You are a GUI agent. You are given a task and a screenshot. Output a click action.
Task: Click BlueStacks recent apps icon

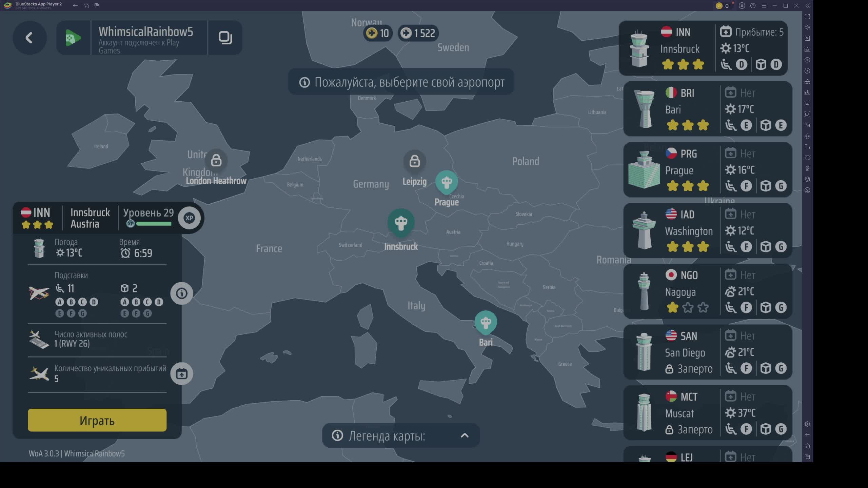pyautogui.click(x=97, y=6)
